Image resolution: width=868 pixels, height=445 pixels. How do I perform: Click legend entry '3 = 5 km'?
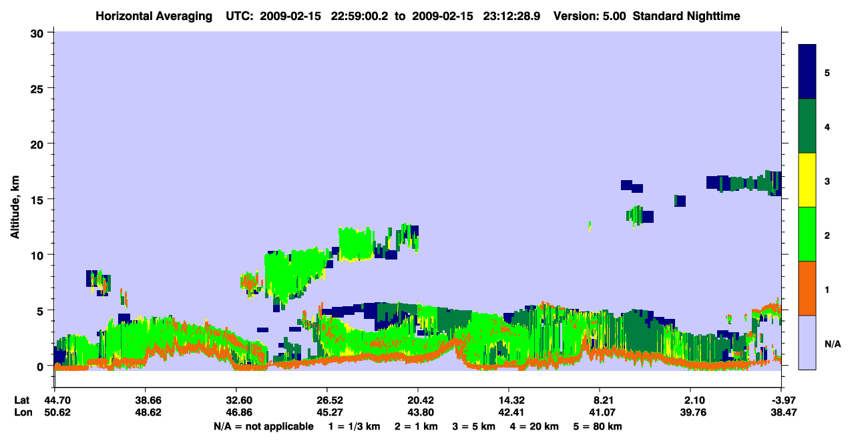[474, 426]
